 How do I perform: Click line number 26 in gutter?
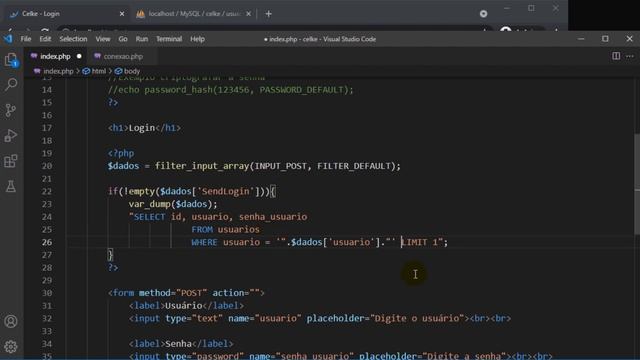click(x=47, y=242)
